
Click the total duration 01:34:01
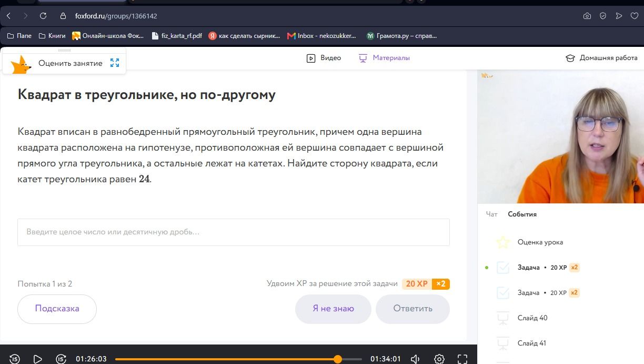click(386, 359)
